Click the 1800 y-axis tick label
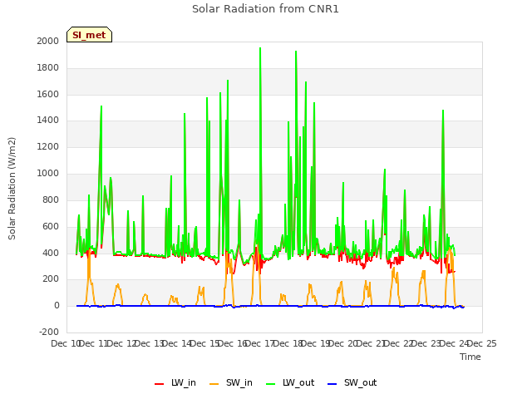This screenshot has height=399, width=532. tap(48, 68)
